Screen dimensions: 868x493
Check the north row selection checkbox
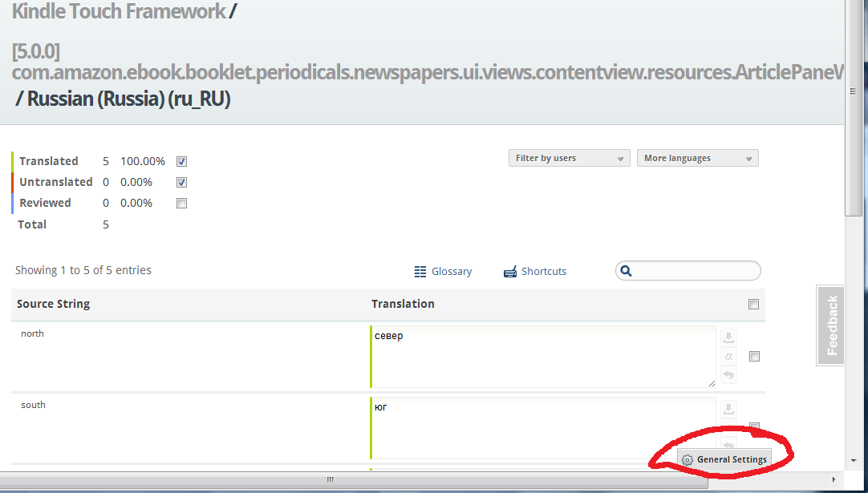[754, 357]
